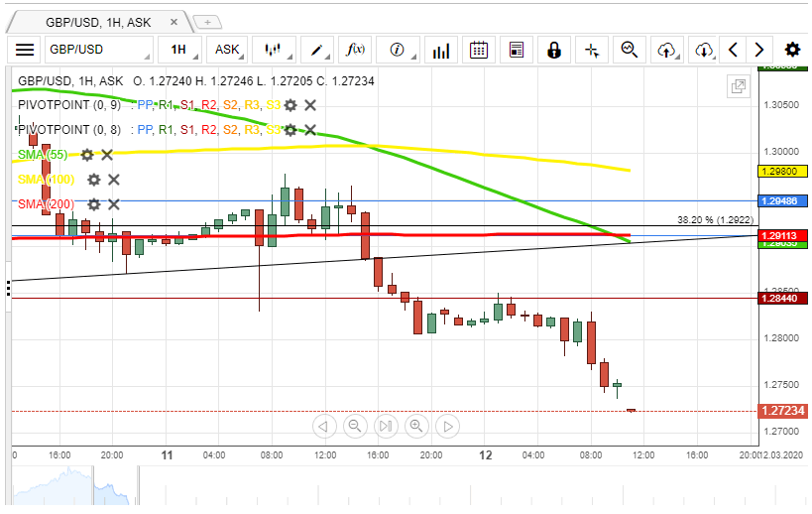Zoom in the chart time axis
The height and width of the screenshot is (514, 812).
tap(416, 427)
